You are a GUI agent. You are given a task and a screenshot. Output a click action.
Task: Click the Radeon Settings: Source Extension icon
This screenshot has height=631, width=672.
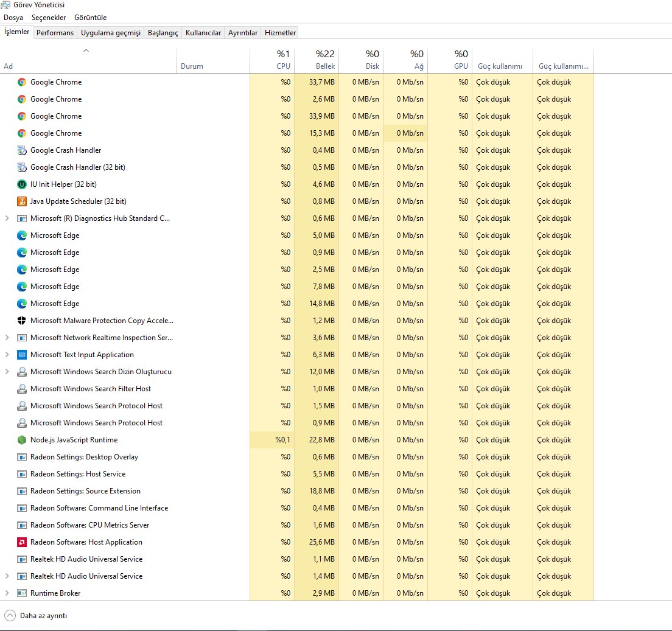tap(22, 491)
